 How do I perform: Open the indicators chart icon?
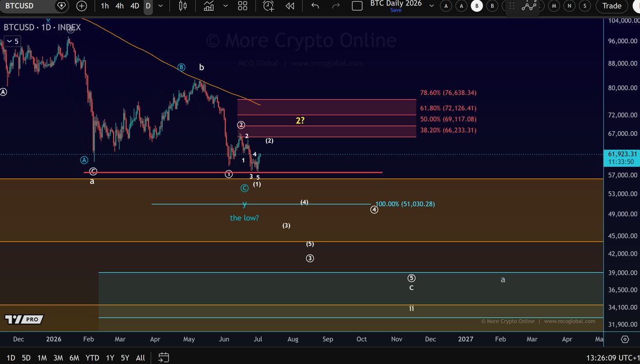tap(209, 6)
